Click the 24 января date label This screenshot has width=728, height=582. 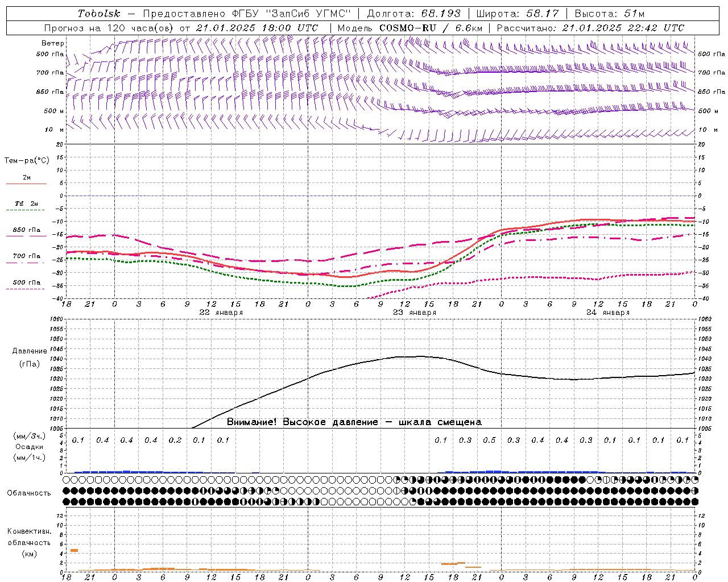(x=608, y=313)
